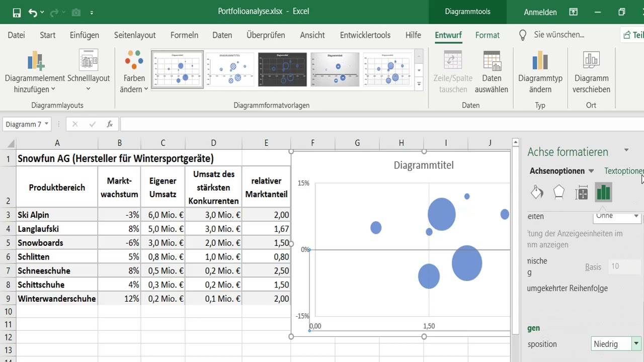This screenshot has width=644, height=362.
Task: Click the formula bar input
Action: tap(382, 124)
